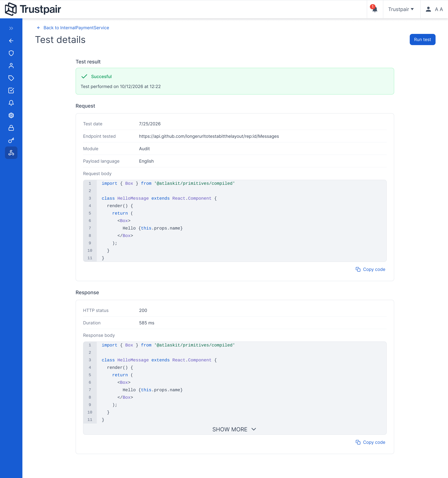Open the checkbox tasks sidebar icon

11,91
